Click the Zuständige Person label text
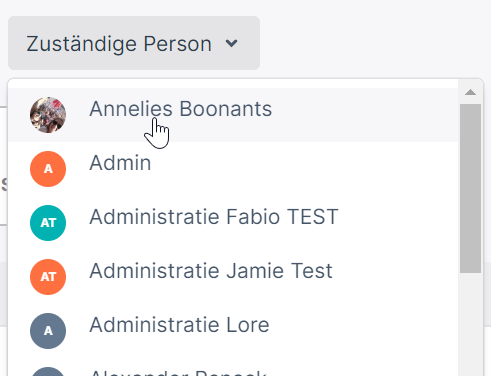491x376 pixels. coord(119,44)
